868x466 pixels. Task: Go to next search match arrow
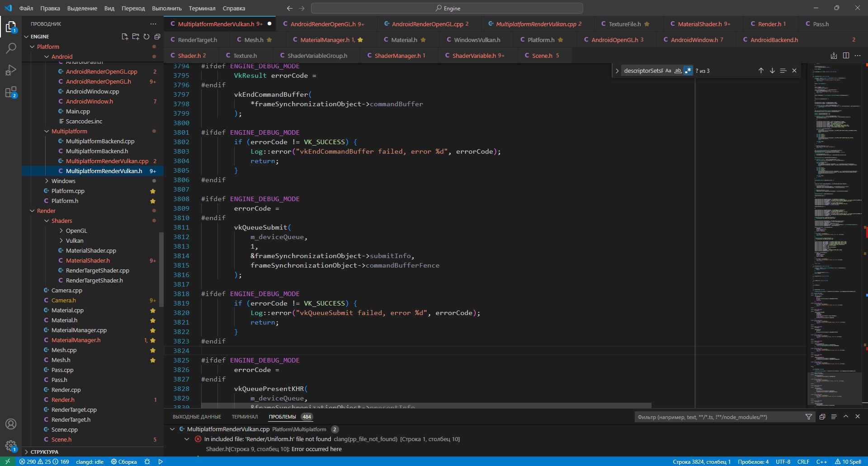point(772,71)
